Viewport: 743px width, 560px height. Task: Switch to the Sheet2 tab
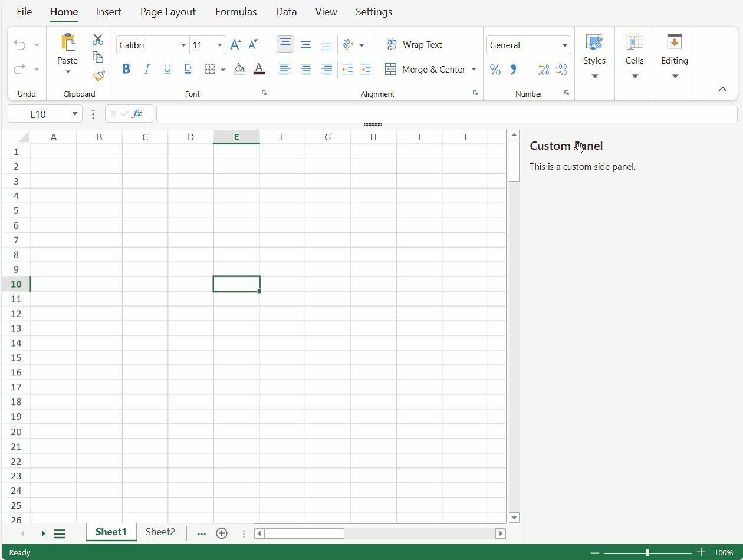click(x=160, y=532)
